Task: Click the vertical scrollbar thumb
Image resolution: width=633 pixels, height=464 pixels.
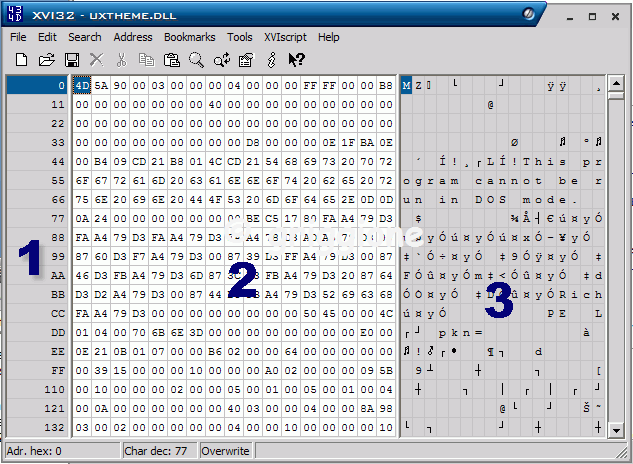Action: 616,96
